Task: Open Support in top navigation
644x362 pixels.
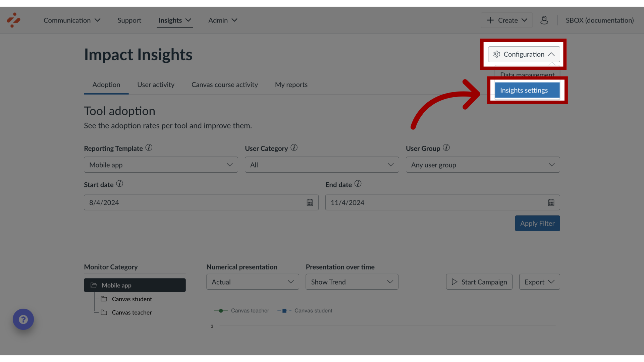Action: click(x=129, y=20)
